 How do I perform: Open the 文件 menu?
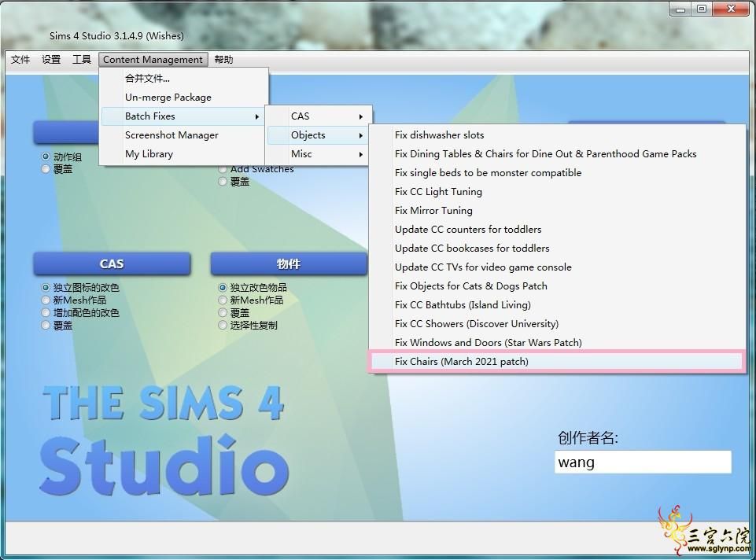coord(20,60)
